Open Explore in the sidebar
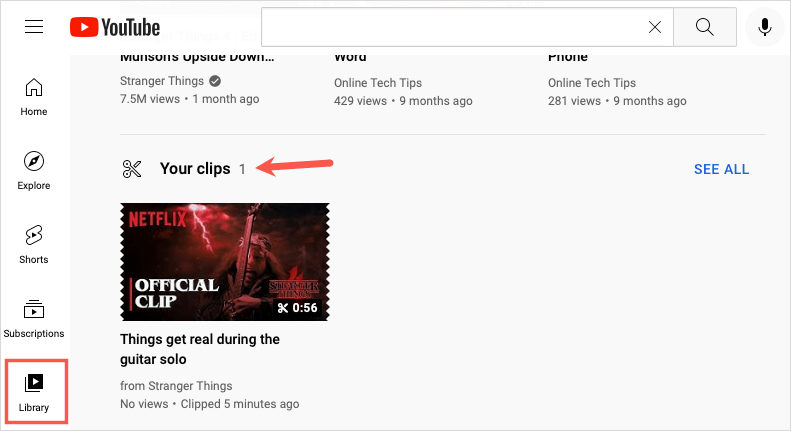The height and width of the screenshot is (431, 791). click(x=34, y=171)
